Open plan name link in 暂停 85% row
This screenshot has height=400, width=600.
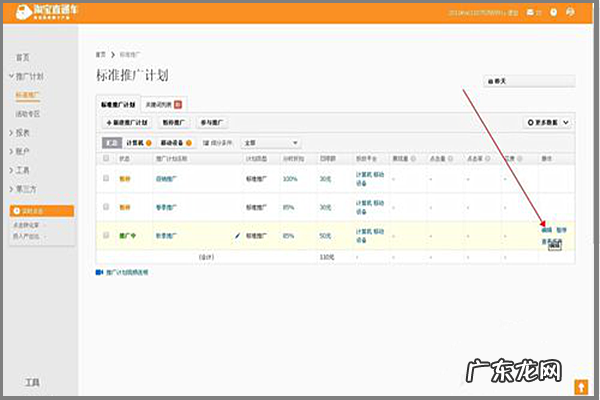pos(166,207)
